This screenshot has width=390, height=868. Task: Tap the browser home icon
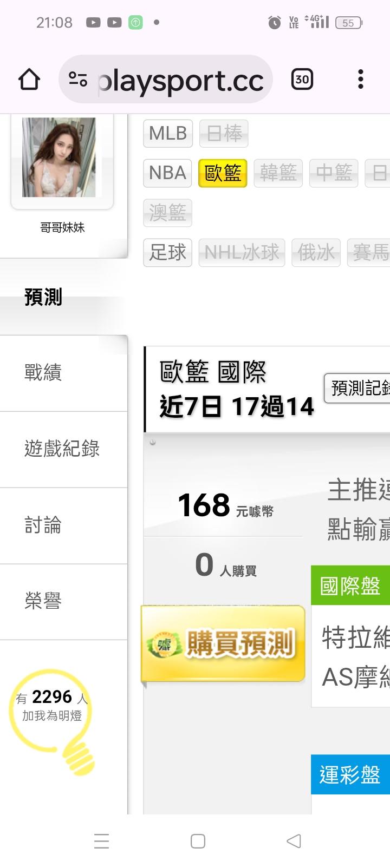(29, 80)
